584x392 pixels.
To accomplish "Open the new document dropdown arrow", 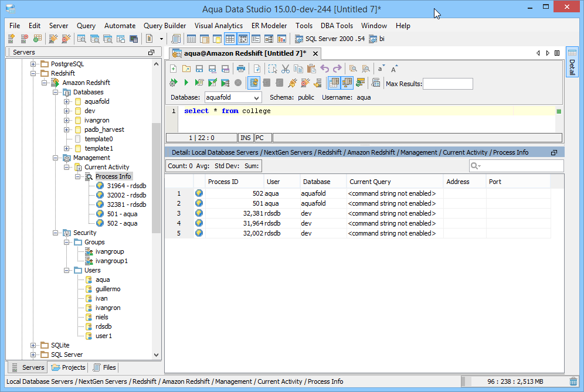I will (161, 39).
